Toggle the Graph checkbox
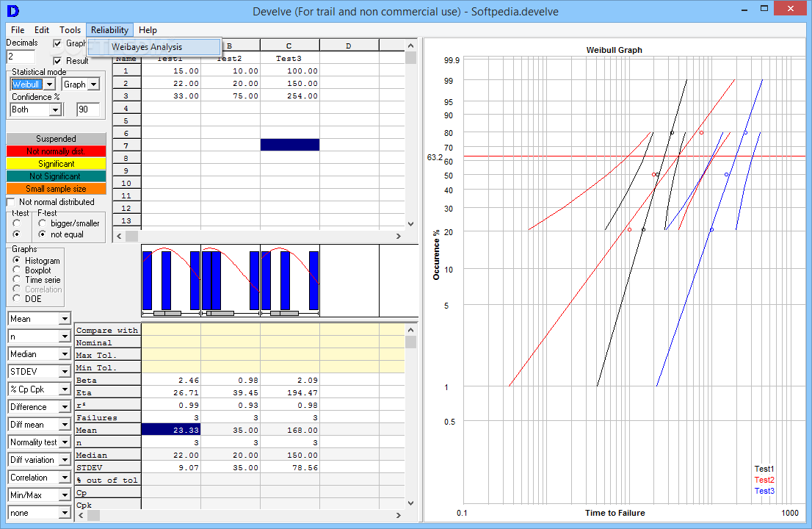The height and width of the screenshot is (529, 812). tap(57, 43)
